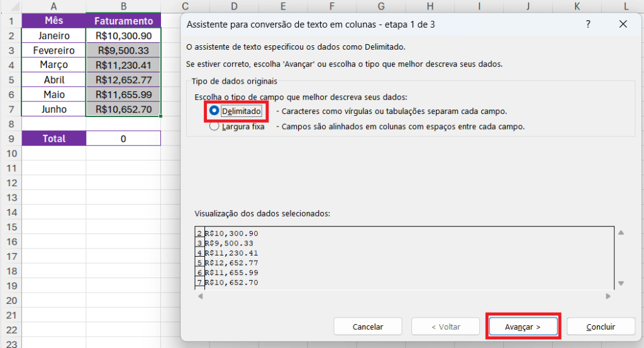Viewport: 644px width, 348px height.
Task: Close the text-to-columns wizard dialog
Action: coord(623,25)
